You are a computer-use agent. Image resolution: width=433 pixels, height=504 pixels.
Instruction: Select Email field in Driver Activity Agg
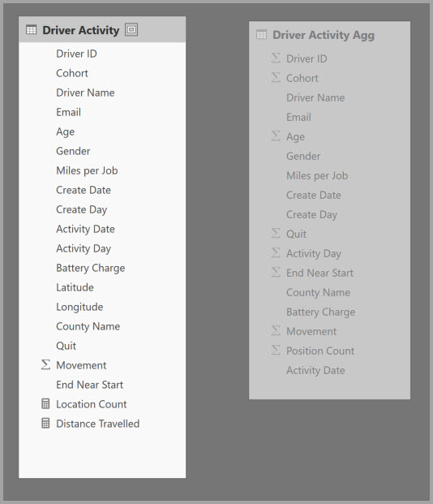[x=329, y=118]
